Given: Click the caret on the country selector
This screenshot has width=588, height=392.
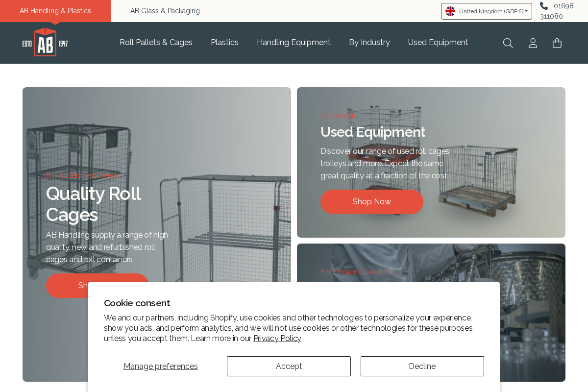Looking at the screenshot, I should coord(526,11).
